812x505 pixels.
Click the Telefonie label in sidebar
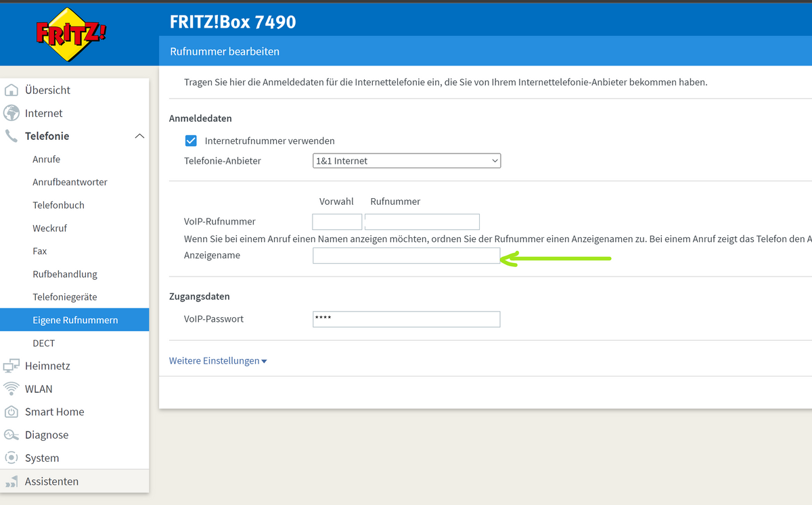pos(47,136)
